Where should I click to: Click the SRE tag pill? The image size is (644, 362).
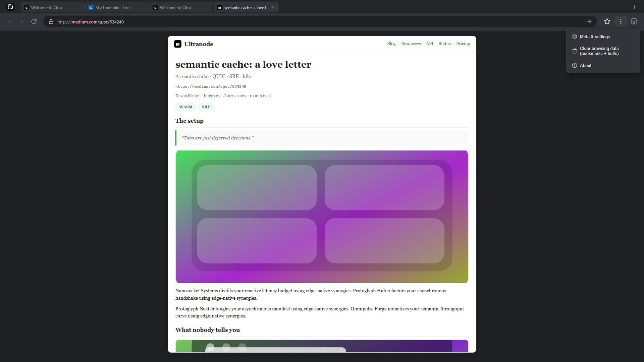[x=206, y=107]
